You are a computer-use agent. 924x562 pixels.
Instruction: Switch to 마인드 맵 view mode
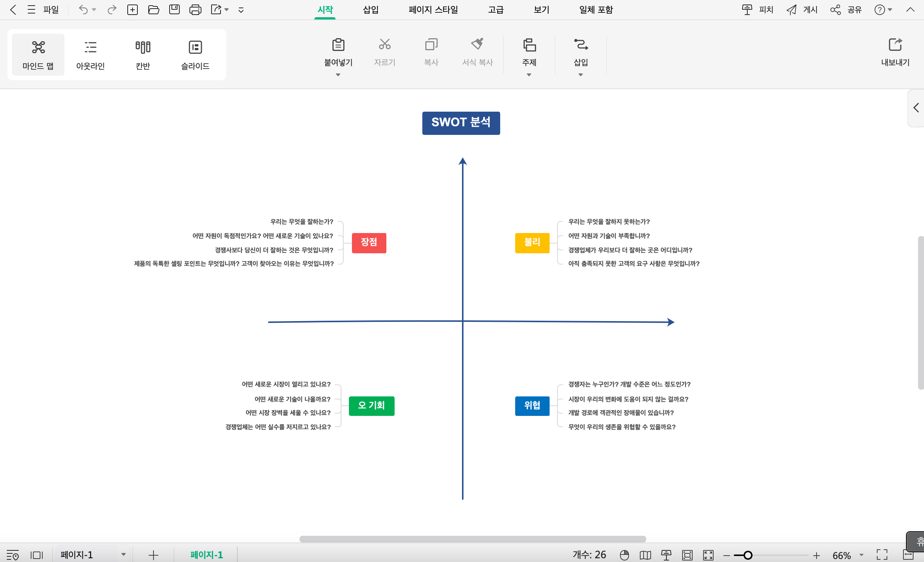[x=38, y=55]
